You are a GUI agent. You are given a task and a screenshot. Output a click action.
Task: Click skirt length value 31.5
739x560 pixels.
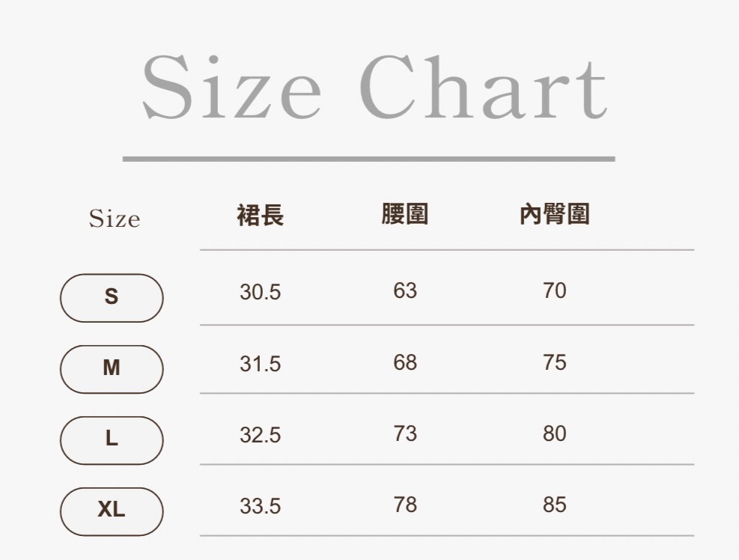(260, 365)
